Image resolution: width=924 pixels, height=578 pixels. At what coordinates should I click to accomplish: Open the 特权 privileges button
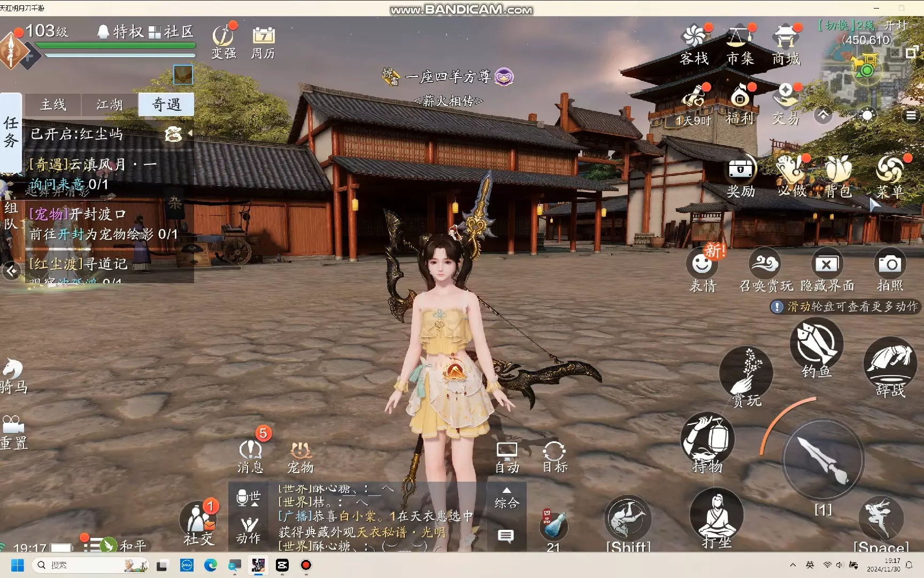point(121,32)
